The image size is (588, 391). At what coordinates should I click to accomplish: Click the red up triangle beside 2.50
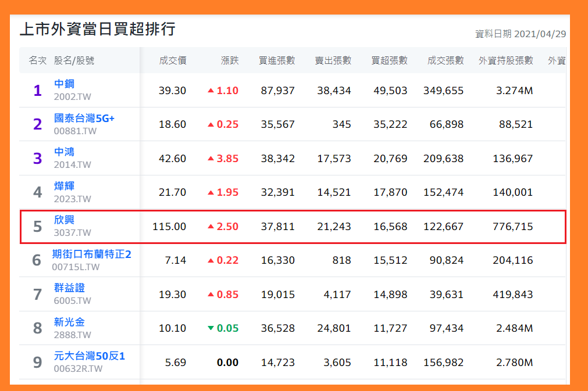211,227
